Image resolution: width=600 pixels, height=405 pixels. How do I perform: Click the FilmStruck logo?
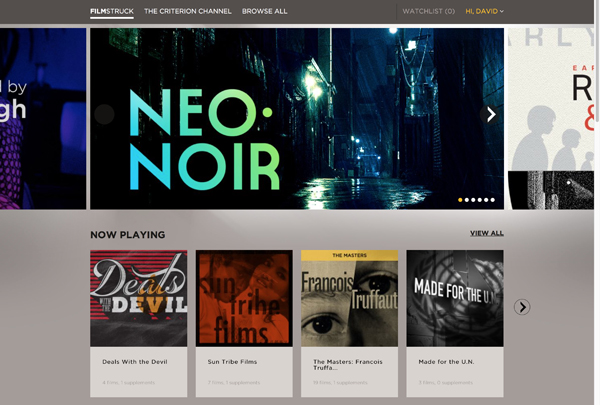pos(111,11)
